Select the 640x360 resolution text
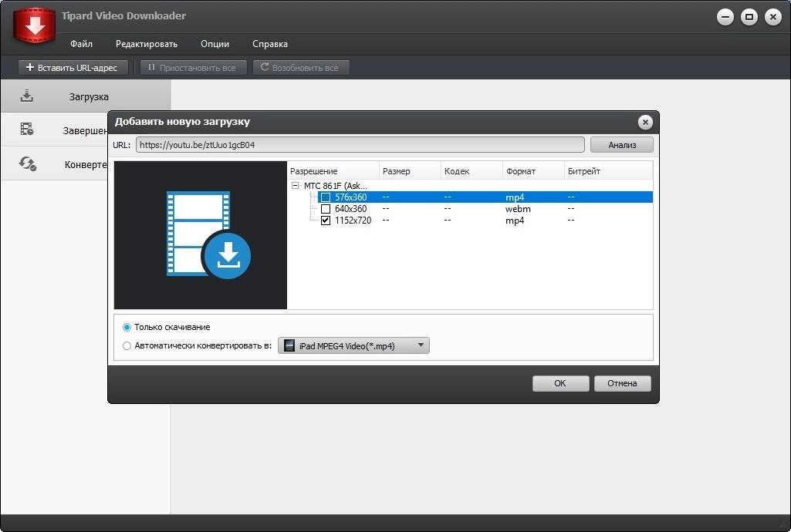Screen dimensions: 791x532 click(x=350, y=209)
